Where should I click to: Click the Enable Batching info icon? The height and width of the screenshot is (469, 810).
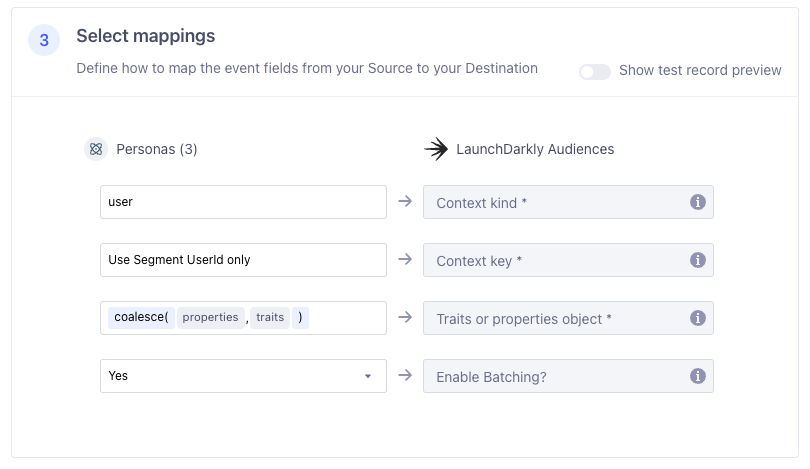pyautogui.click(x=698, y=376)
